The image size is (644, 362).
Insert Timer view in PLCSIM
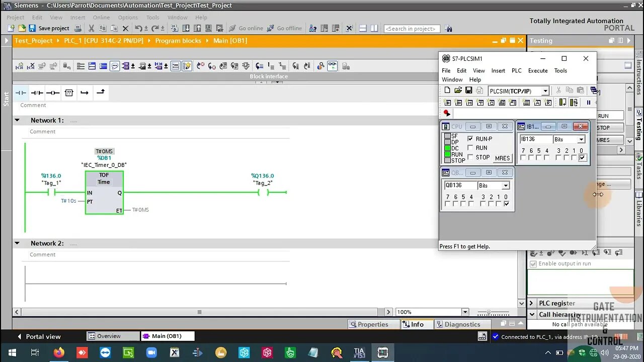(480, 103)
